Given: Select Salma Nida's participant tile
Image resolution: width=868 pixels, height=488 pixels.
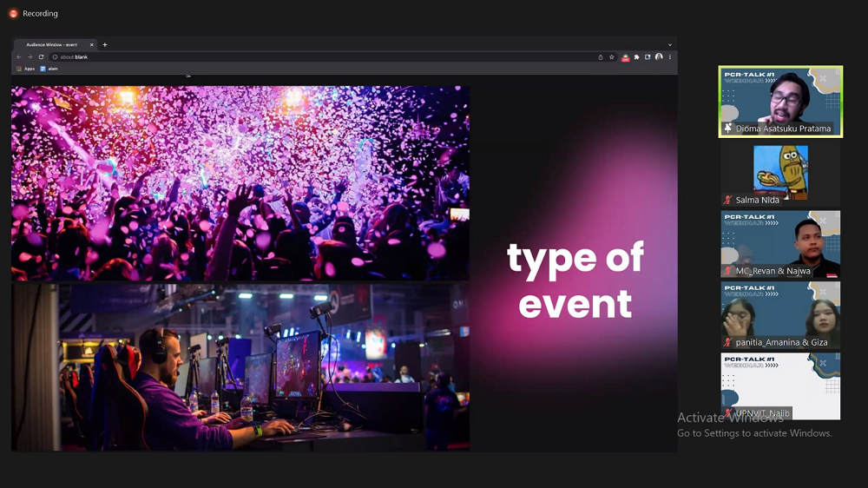Looking at the screenshot, I should click(x=780, y=174).
